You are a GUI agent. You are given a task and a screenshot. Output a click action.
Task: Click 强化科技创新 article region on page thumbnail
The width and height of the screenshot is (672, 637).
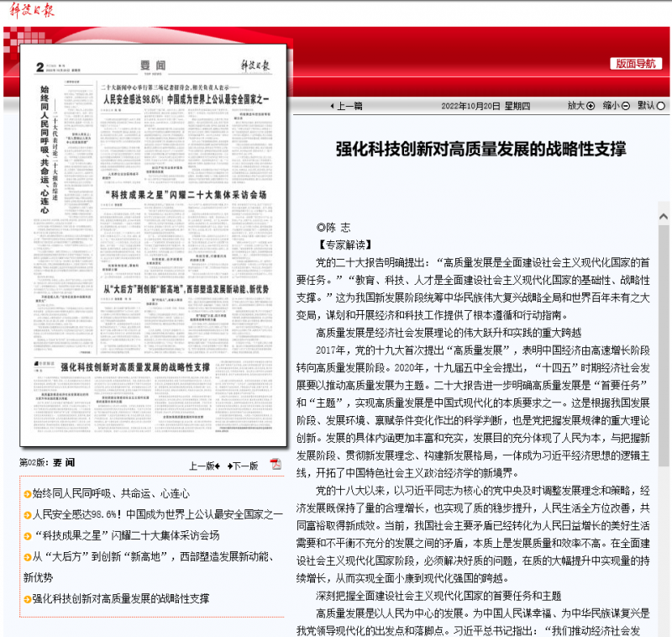click(134, 367)
